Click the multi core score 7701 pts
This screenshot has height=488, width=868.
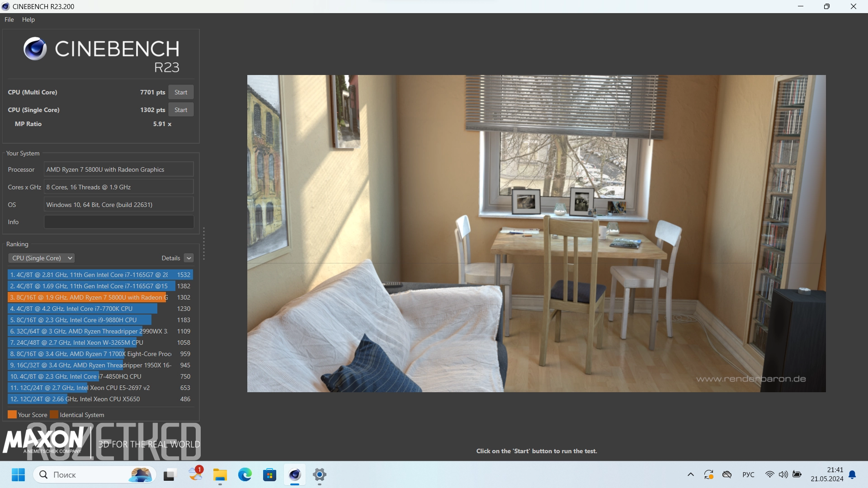(152, 92)
